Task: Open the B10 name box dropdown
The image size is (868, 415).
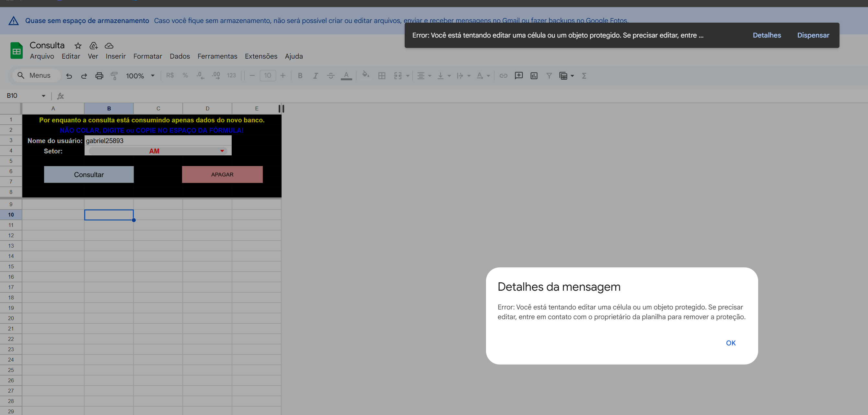Action: 43,96
